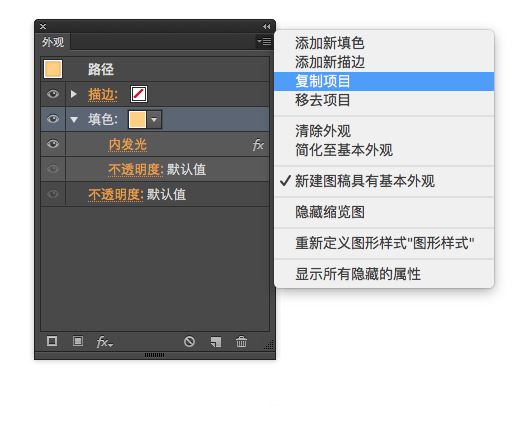Screen dimensions: 528x423
Task: Click indented 不透明度 link under 内发光
Action: pyautogui.click(x=136, y=170)
